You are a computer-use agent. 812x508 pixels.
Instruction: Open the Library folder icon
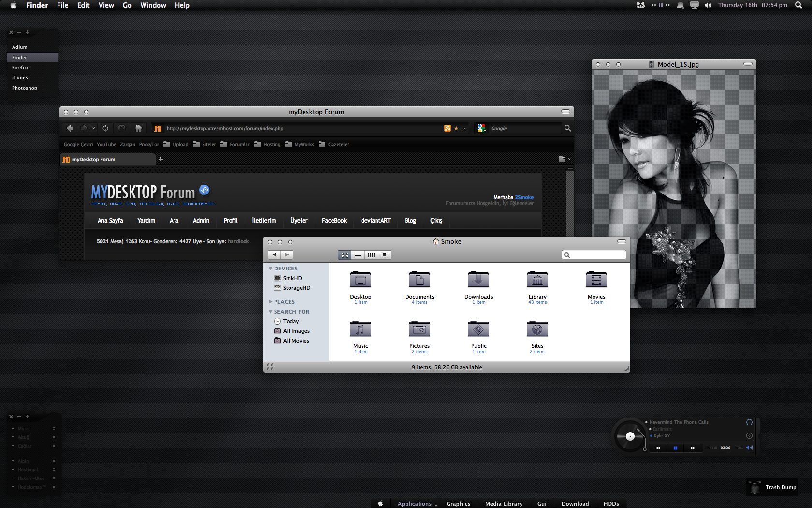[x=537, y=280]
